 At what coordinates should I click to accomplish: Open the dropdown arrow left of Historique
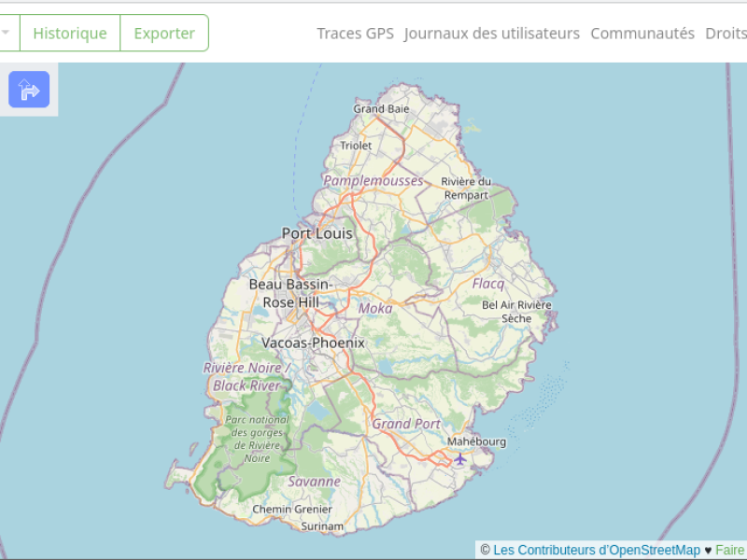tap(6, 33)
